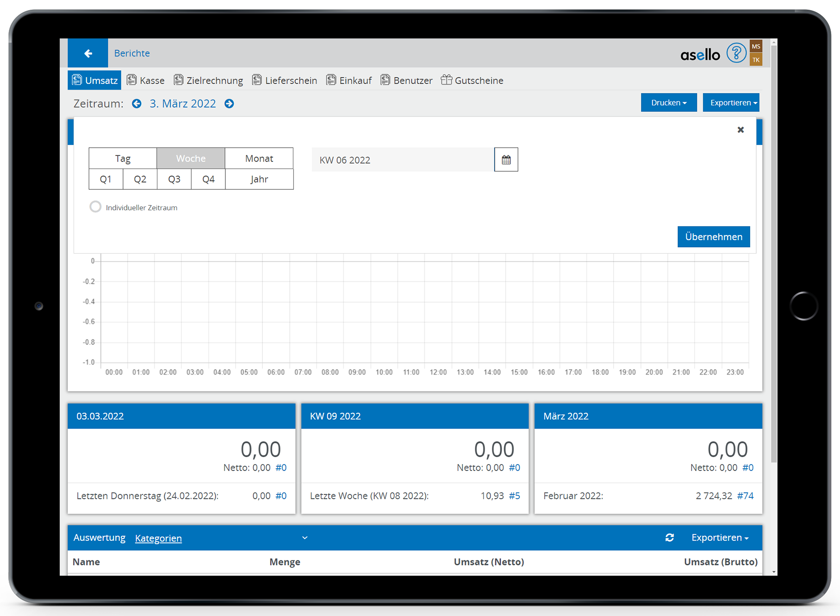The height and width of the screenshot is (616, 840).
Task: Click the Übernehmen button
Action: pos(713,236)
